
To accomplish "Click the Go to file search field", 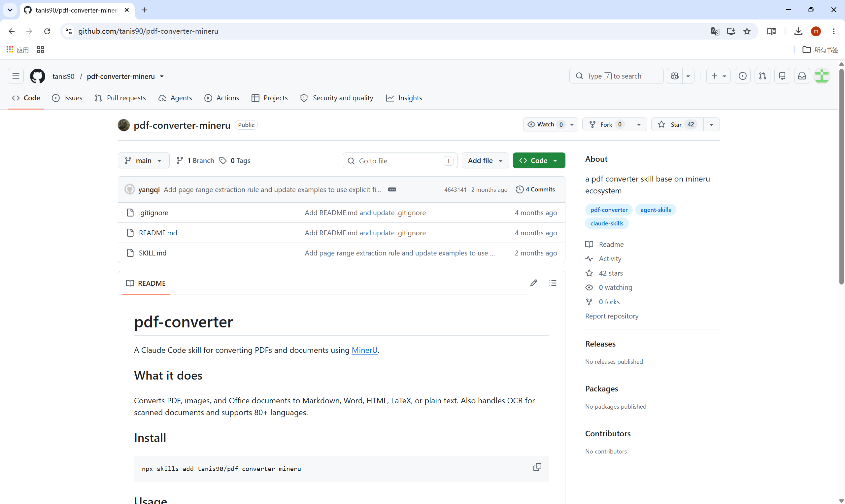I will click(x=400, y=161).
